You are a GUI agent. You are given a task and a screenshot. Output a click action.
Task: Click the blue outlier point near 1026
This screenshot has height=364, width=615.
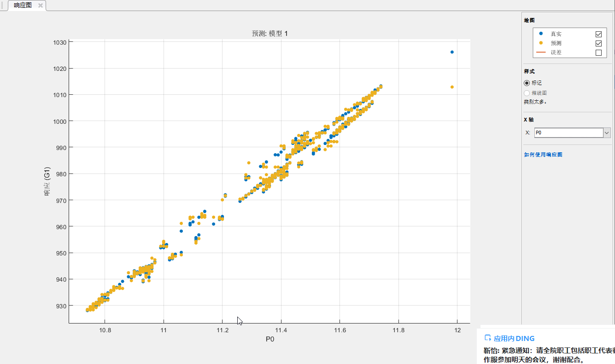tap(452, 52)
